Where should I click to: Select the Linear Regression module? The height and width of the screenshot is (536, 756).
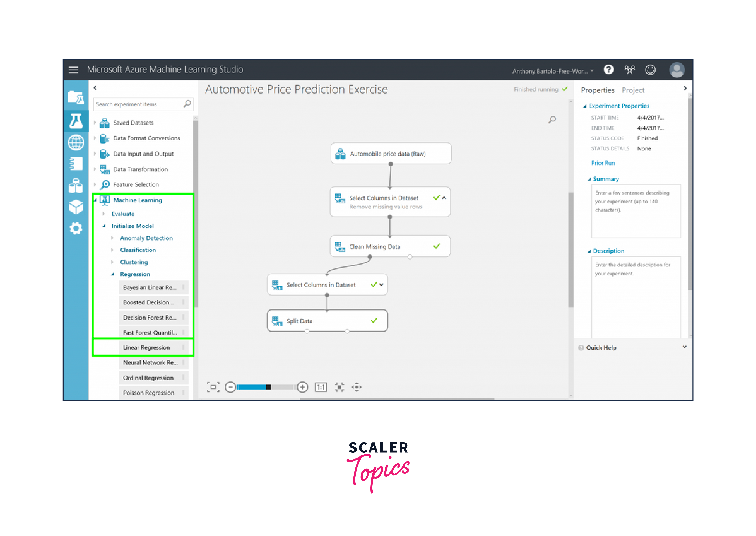pos(146,347)
